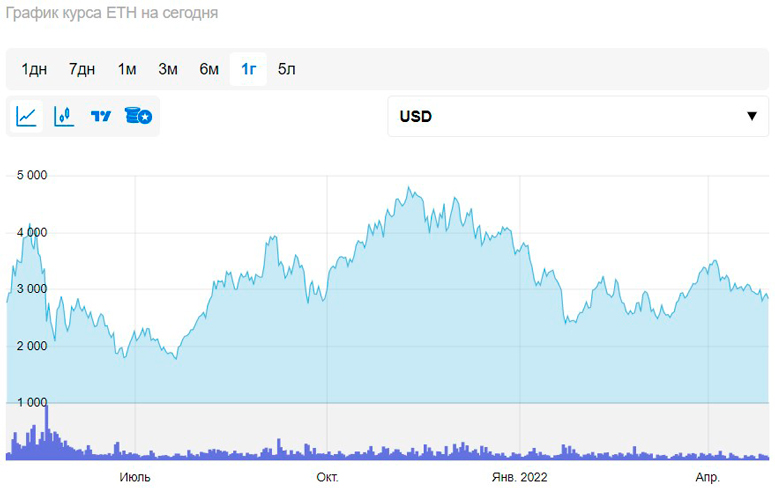Select the 6м time range
775x488 pixels.
[x=209, y=69]
